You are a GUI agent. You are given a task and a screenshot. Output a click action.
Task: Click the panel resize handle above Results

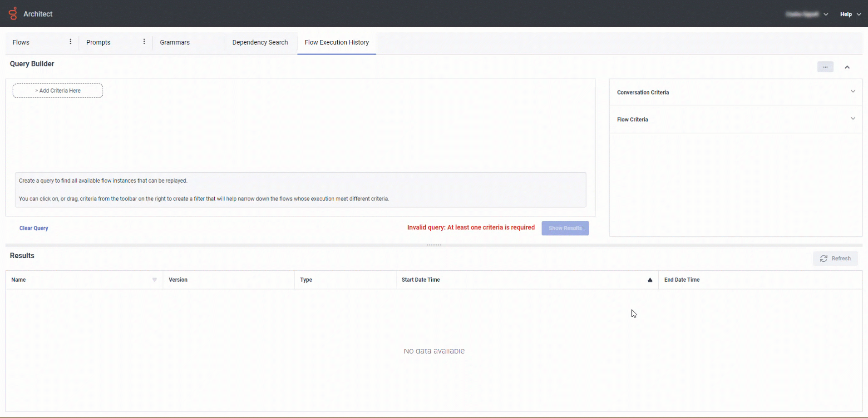pyautogui.click(x=434, y=244)
